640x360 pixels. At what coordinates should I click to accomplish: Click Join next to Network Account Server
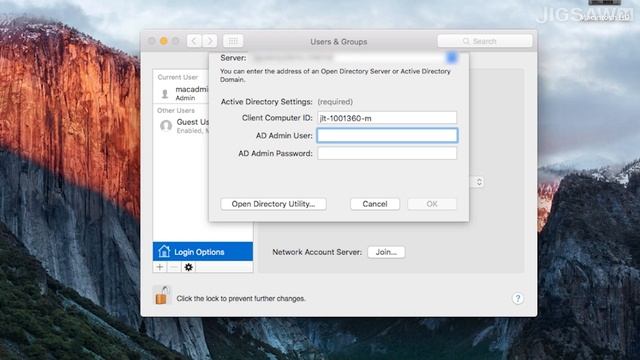pos(386,252)
